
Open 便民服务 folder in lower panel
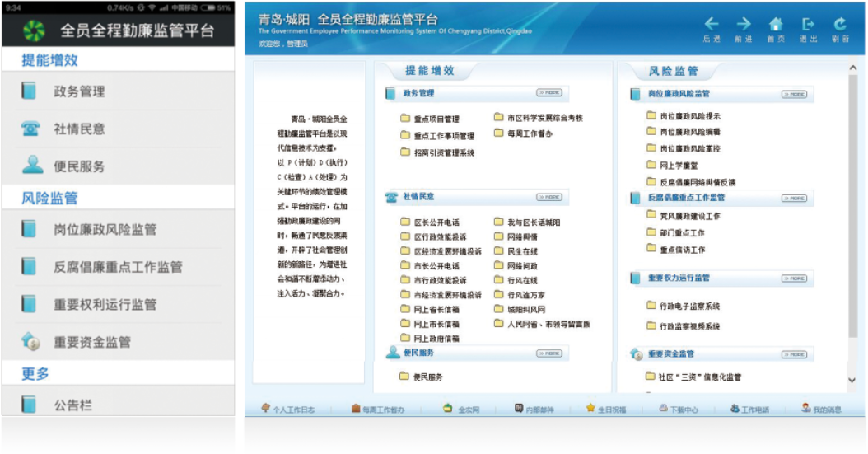(422, 377)
